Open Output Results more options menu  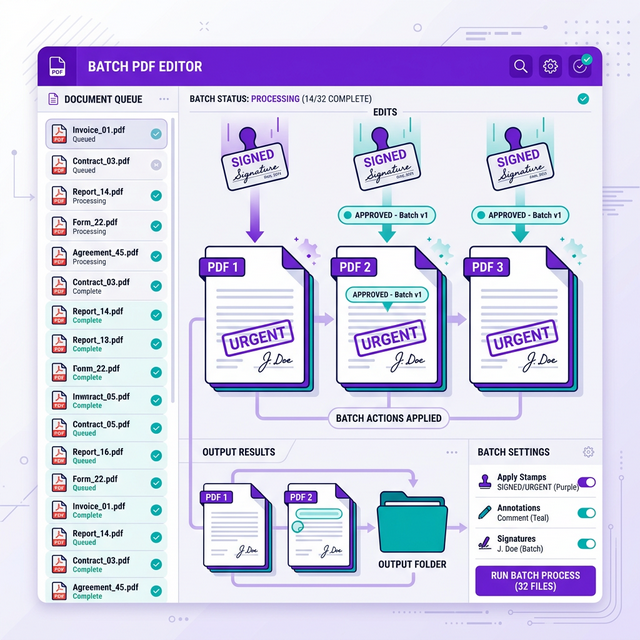click(452, 452)
